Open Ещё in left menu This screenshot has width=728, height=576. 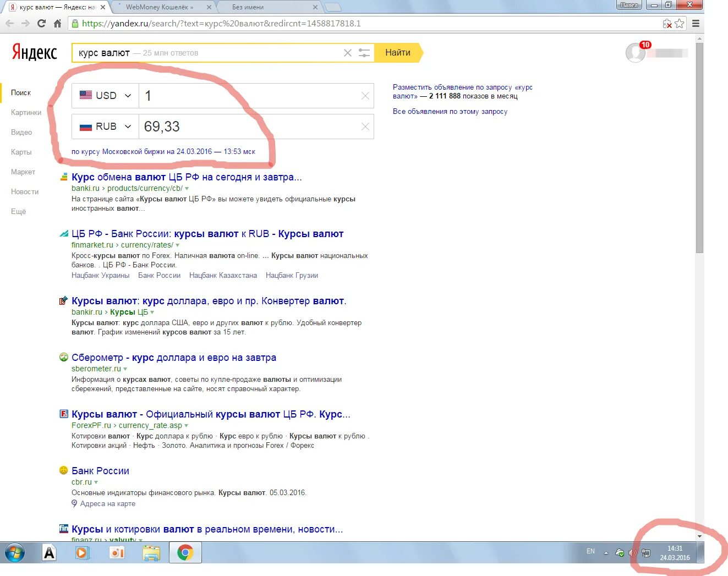coord(18,211)
